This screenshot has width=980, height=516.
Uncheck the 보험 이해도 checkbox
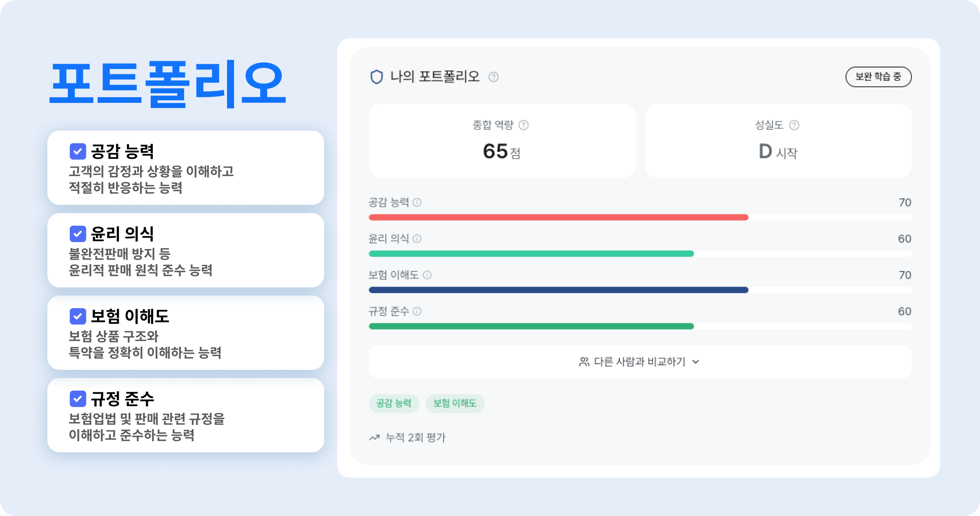[x=78, y=316]
